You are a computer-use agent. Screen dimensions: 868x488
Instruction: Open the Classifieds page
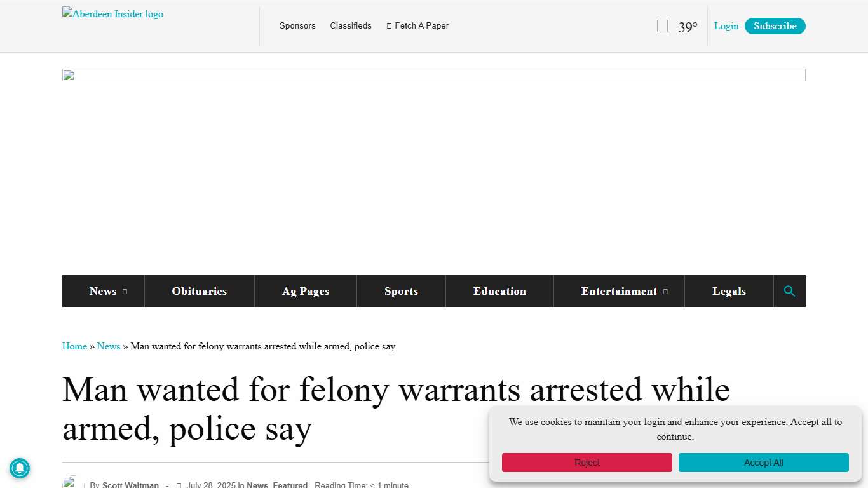coord(350,25)
